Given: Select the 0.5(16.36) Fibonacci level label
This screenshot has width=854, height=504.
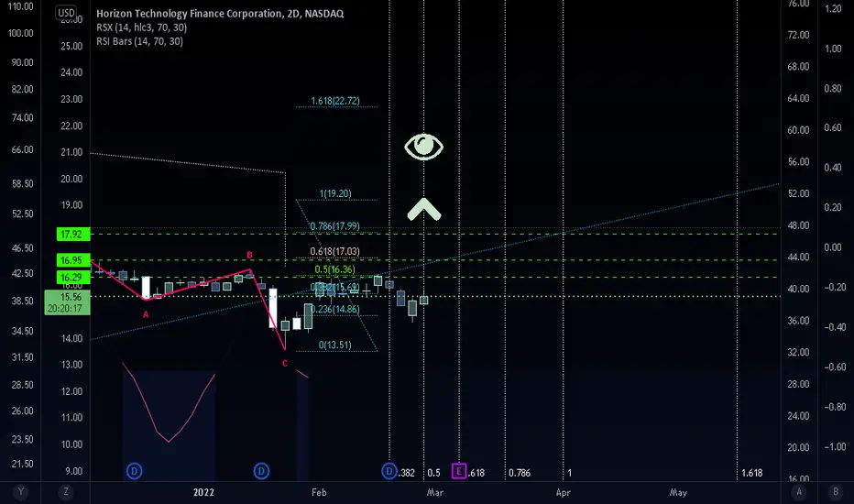Looking at the screenshot, I should pos(334,269).
